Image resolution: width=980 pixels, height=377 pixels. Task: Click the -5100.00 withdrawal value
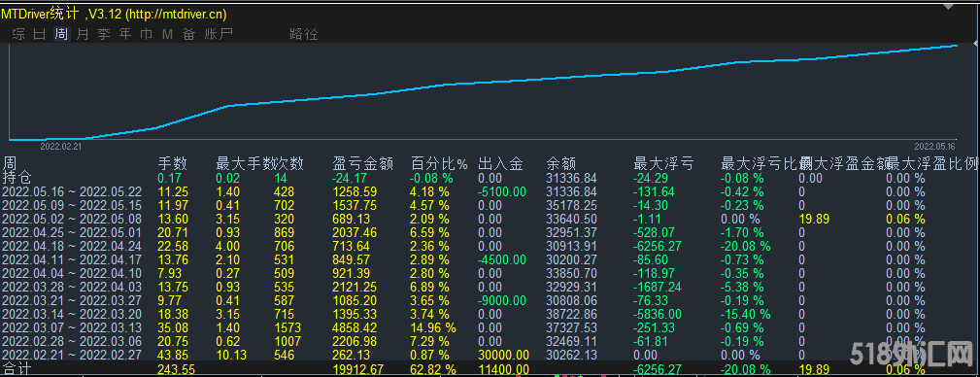coord(503,191)
